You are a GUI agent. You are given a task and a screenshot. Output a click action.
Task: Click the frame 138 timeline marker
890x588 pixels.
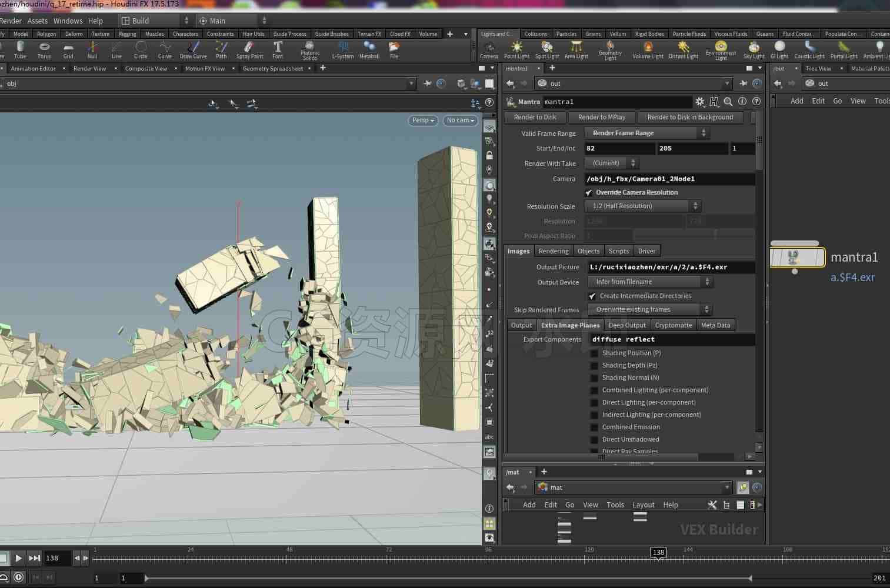(658, 552)
